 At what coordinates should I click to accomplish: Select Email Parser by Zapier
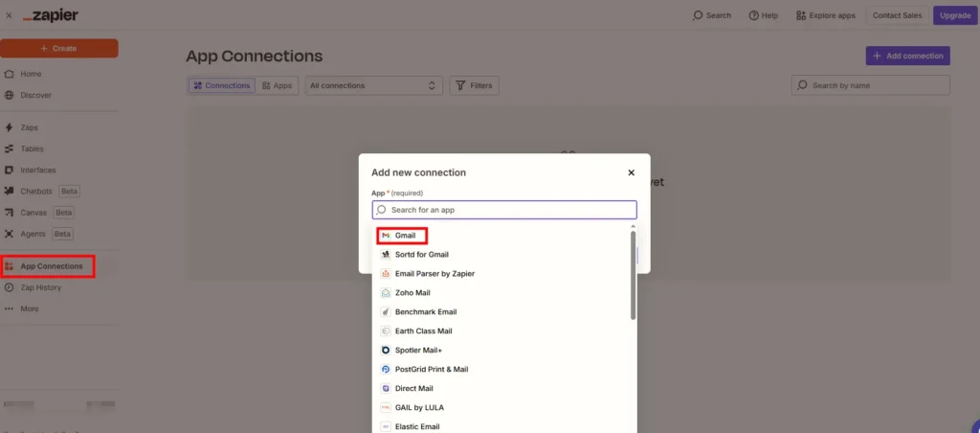tap(500, 274)
